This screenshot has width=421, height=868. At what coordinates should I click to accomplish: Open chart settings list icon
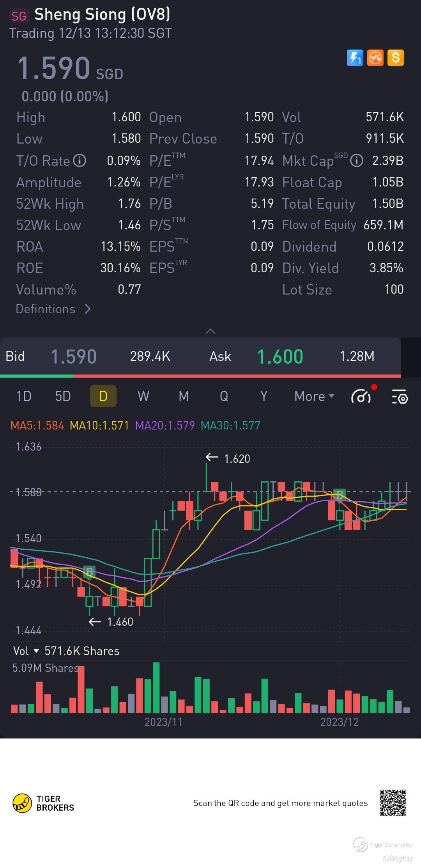(x=400, y=396)
